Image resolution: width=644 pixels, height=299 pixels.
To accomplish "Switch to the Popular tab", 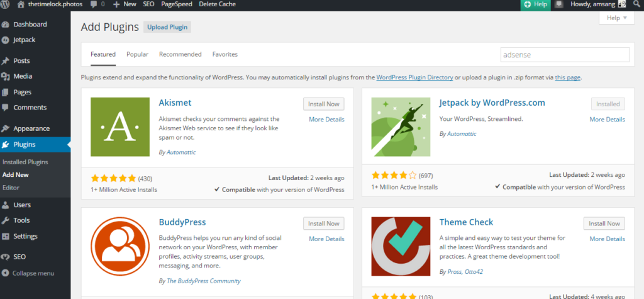I will [137, 54].
